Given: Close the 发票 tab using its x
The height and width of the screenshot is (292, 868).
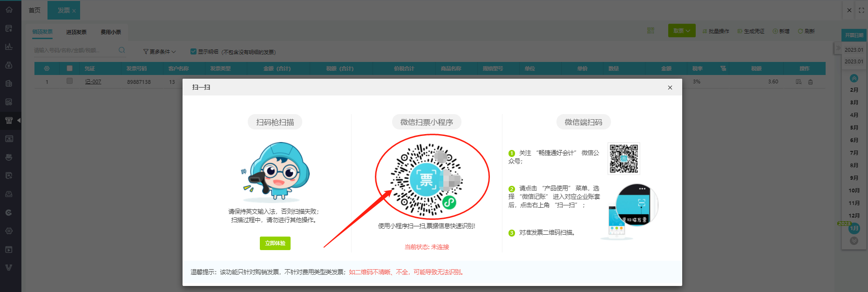Looking at the screenshot, I should click(x=74, y=11).
